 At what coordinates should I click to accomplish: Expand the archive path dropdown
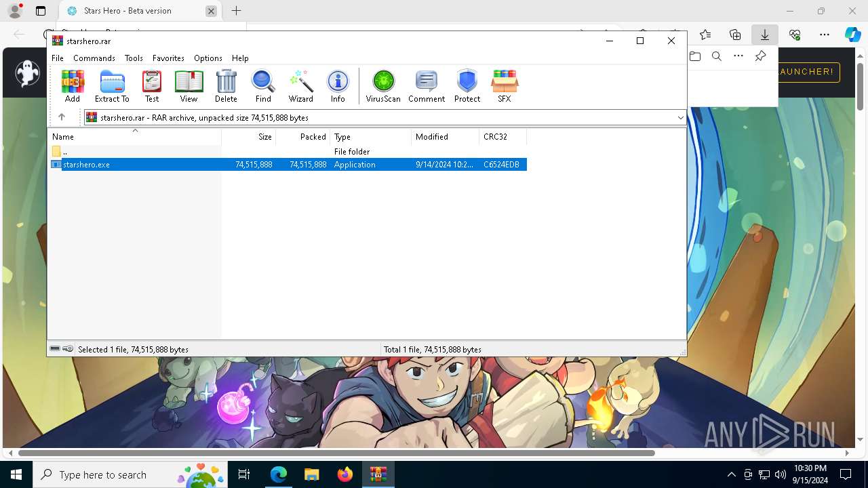click(680, 118)
